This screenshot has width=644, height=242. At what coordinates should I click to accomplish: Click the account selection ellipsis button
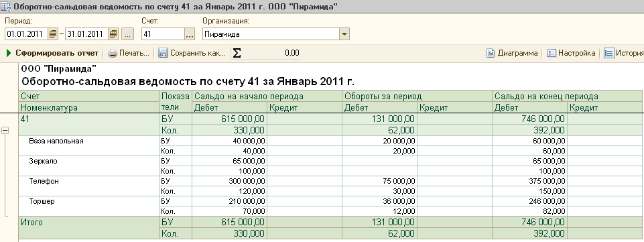(x=190, y=34)
